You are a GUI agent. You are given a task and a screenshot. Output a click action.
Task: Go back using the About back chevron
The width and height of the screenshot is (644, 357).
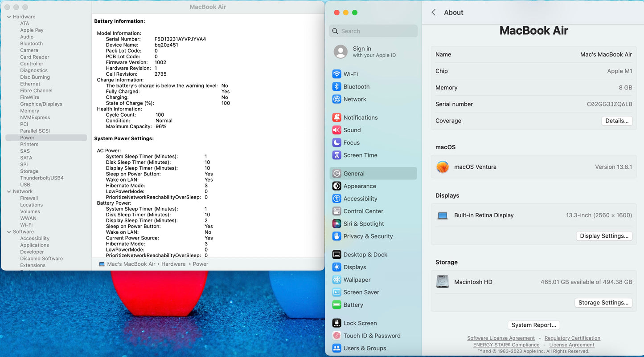click(x=434, y=12)
